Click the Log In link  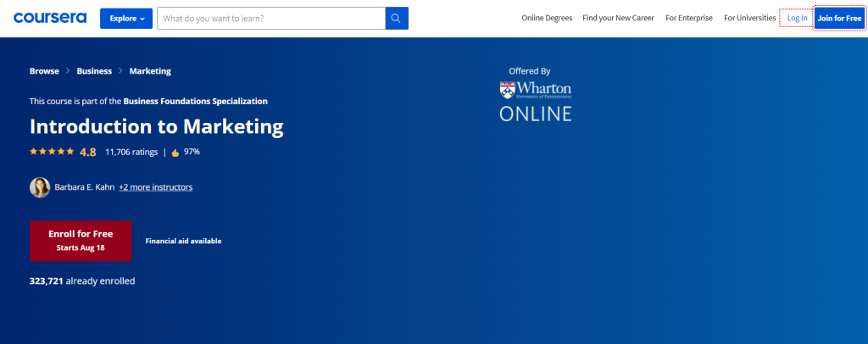pos(797,19)
